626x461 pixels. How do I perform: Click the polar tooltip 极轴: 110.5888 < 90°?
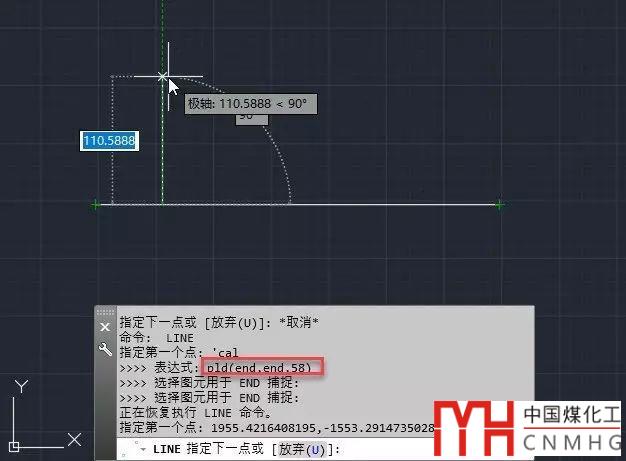pyautogui.click(x=251, y=104)
